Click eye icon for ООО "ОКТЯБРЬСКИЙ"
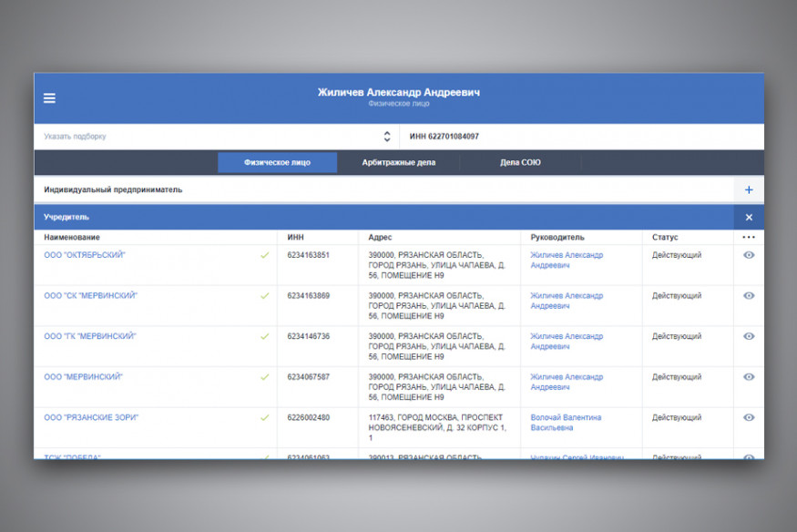The image size is (797, 532). [749, 255]
